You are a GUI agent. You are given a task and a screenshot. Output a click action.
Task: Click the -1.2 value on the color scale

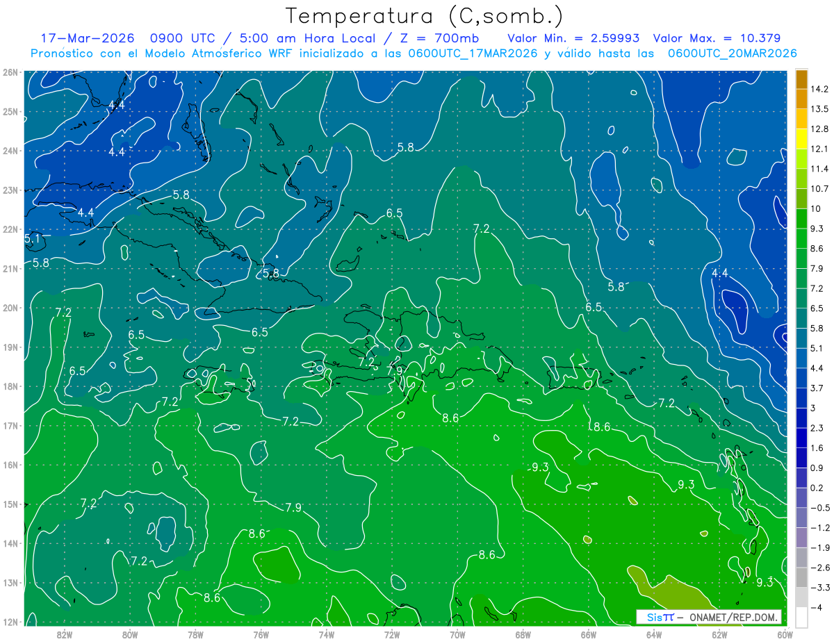point(819,528)
